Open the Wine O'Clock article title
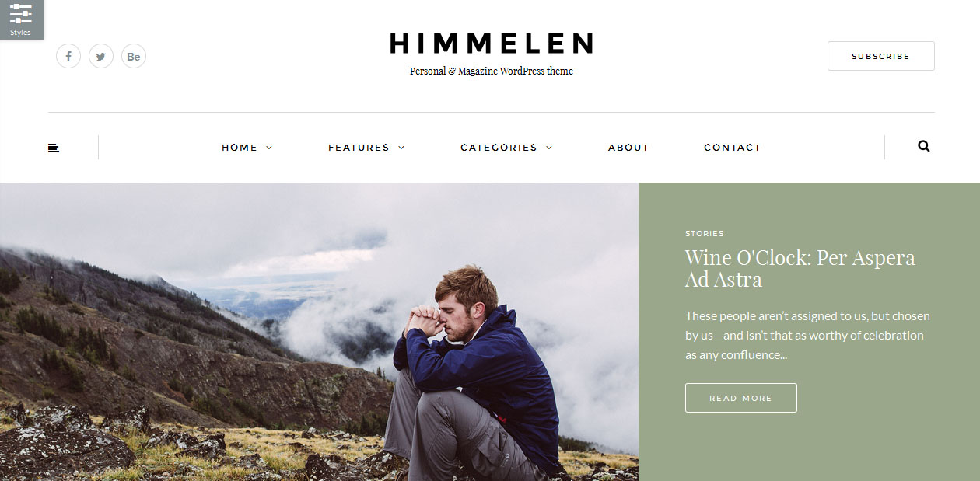The image size is (980, 481). click(x=800, y=268)
